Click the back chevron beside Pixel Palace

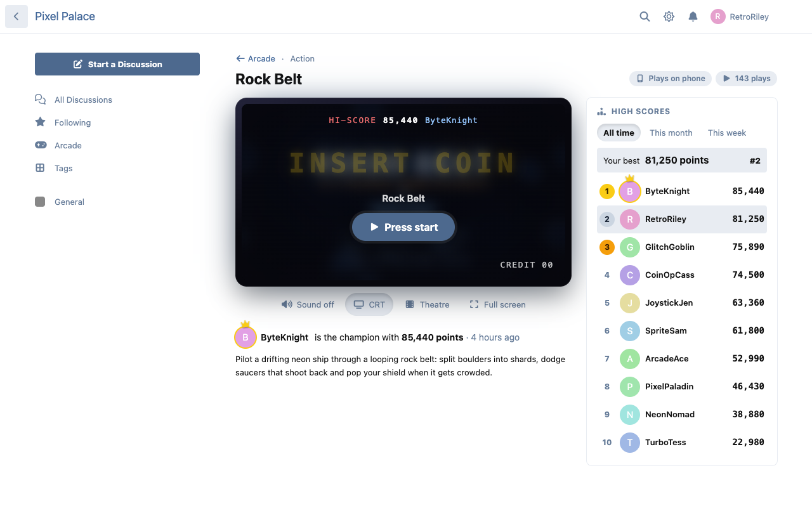click(16, 16)
